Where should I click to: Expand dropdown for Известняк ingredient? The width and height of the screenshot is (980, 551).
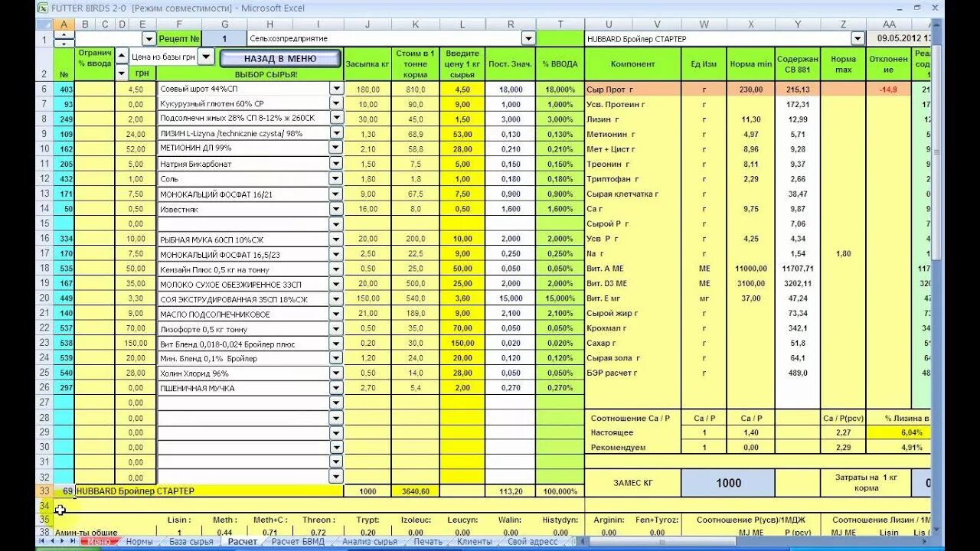point(335,208)
